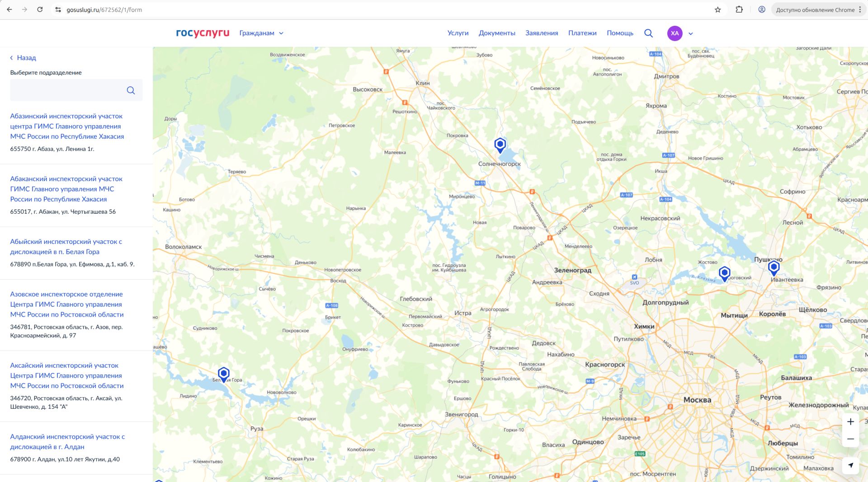Click the Звенигород label on the map
Viewport: 868px width, 482px height.
click(462, 415)
